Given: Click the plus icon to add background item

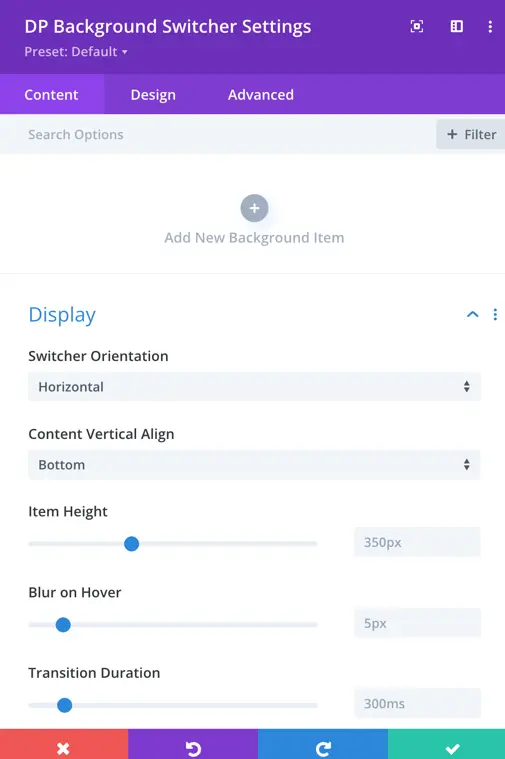Looking at the screenshot, I should 254,208.
